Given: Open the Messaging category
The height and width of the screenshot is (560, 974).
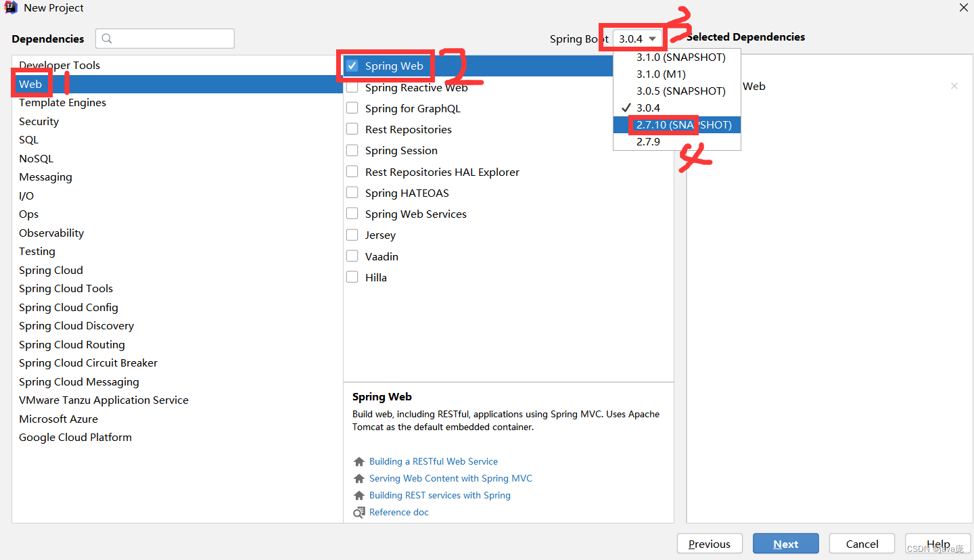Looking at the screenshot, I should click(x=177, y=177).
